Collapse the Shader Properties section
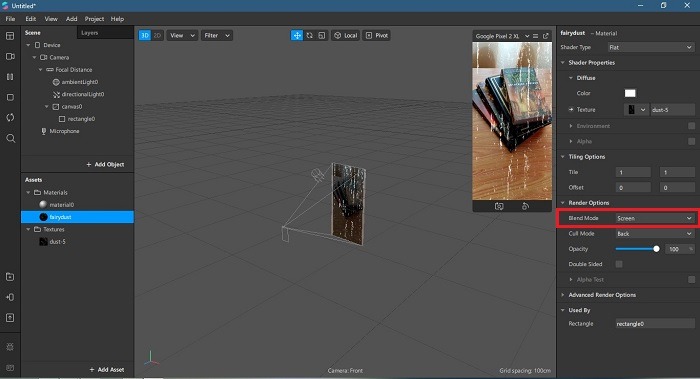This screenshot has height=379, width=700. 563,62
